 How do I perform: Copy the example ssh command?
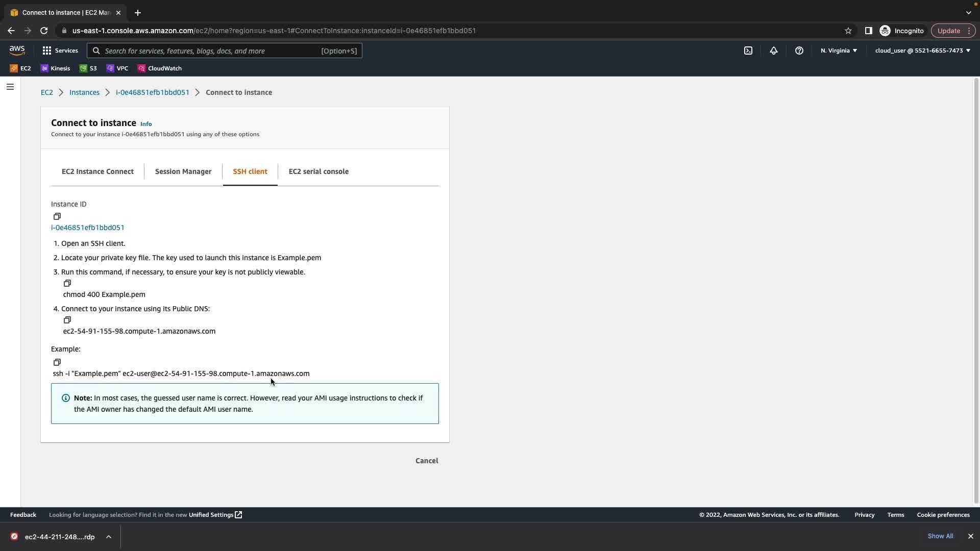(x=57, y=362)
